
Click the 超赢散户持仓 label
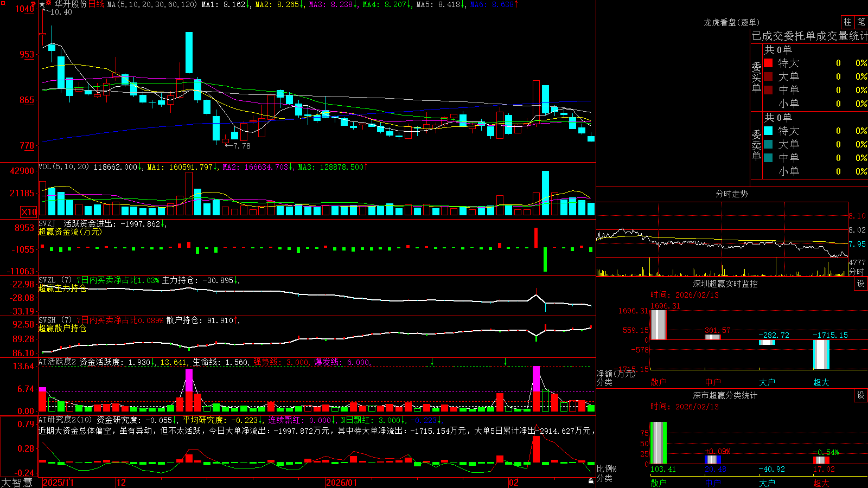62,328
